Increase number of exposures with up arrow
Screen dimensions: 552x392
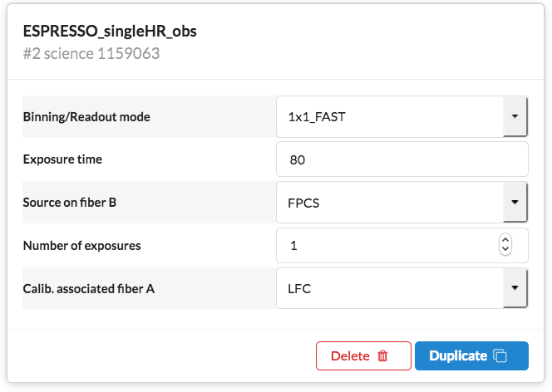pyautogui.click(x=505, y=240)
